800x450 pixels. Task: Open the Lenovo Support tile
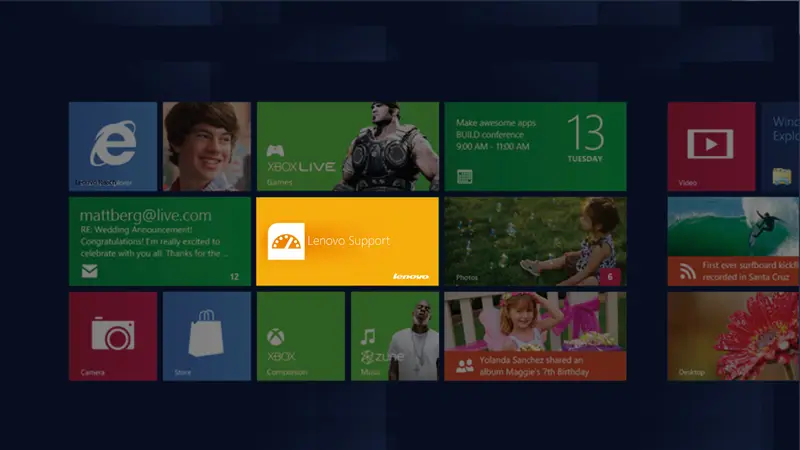coord(347,241)
